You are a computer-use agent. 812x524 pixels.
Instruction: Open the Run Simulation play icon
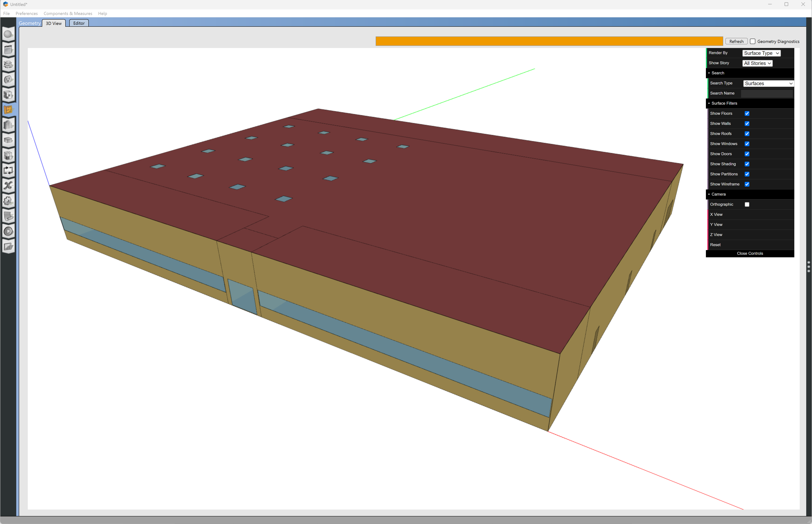(x=8, y=231)
